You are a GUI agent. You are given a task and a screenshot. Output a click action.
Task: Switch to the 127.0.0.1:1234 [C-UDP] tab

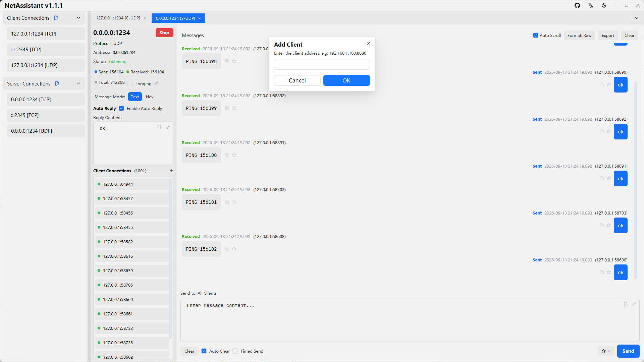point(118,18)
